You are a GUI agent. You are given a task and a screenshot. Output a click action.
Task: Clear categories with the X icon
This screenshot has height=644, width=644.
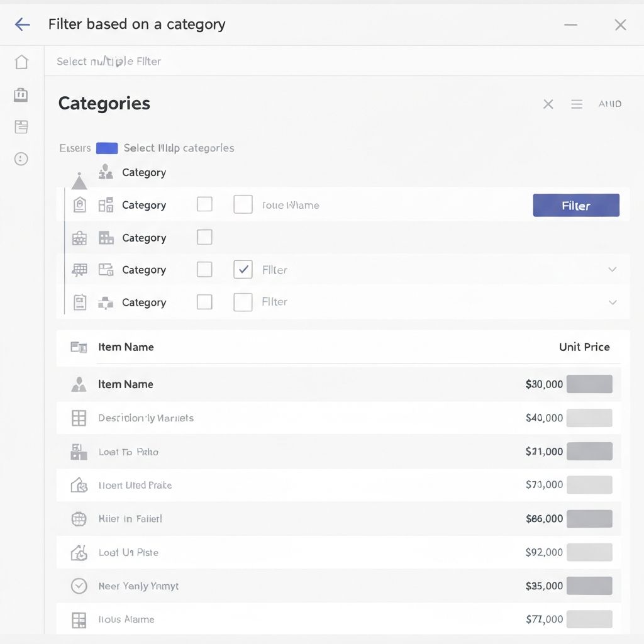548,104
